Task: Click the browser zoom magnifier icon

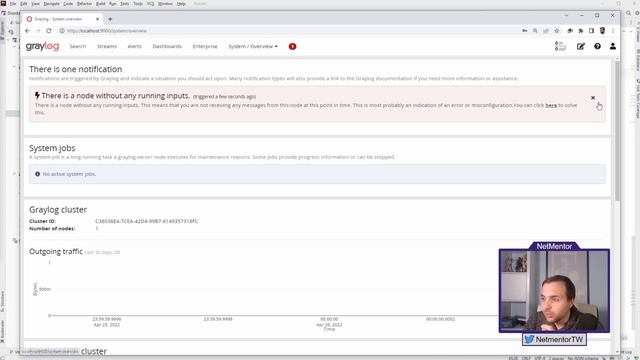Action: click(x=535, y=31)
